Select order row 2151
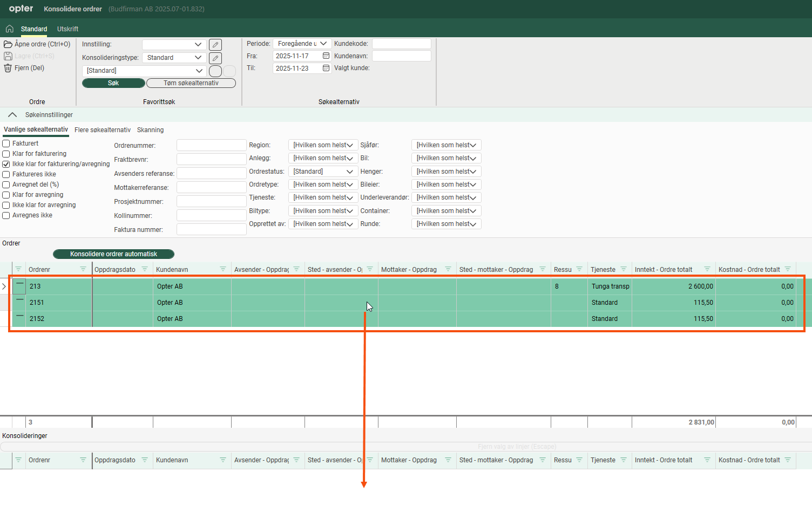 [x=37, y=303]
